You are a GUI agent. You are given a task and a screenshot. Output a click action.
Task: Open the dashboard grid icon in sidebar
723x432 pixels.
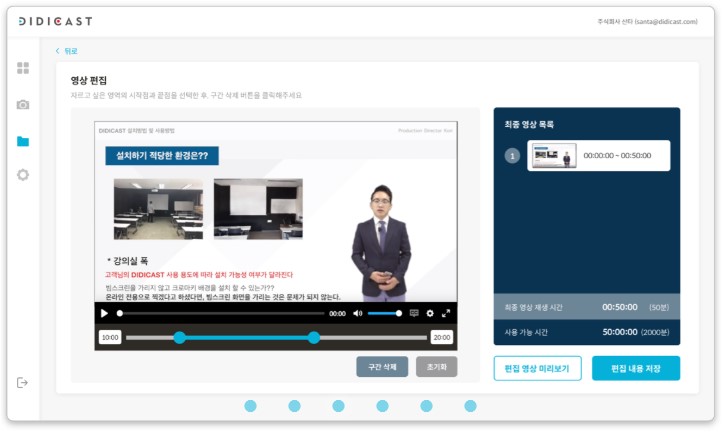[x=23, y=68]
